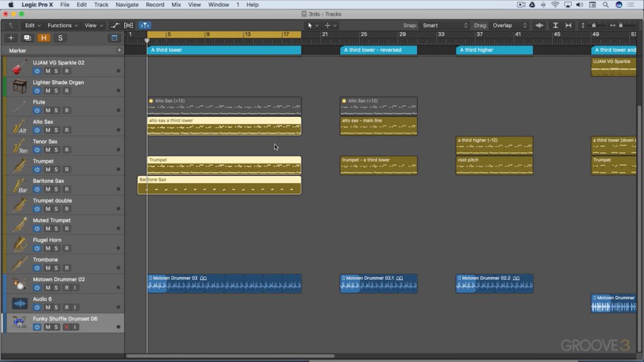Click the Baritone Sax track icon

pyautogui.click(x=19, y=185)
